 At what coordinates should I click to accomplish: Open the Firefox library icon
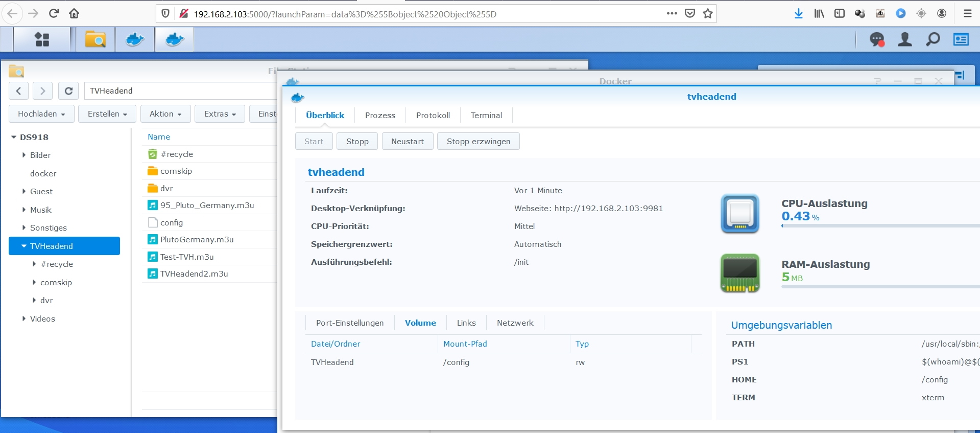(819, 14)
